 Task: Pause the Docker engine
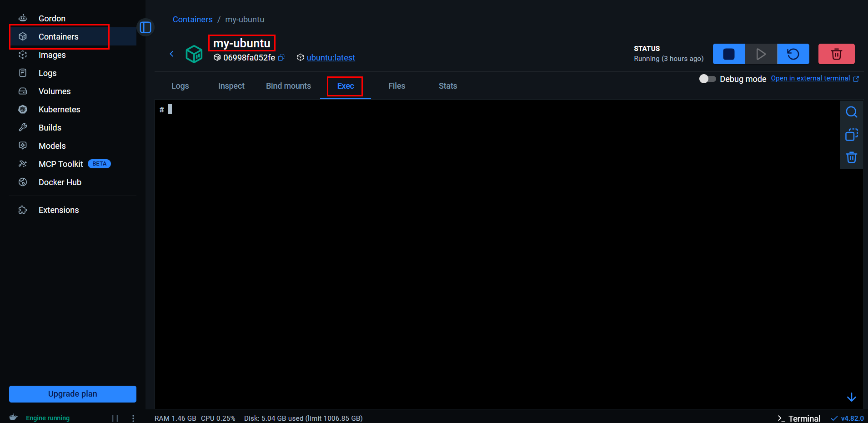point(115,418)
